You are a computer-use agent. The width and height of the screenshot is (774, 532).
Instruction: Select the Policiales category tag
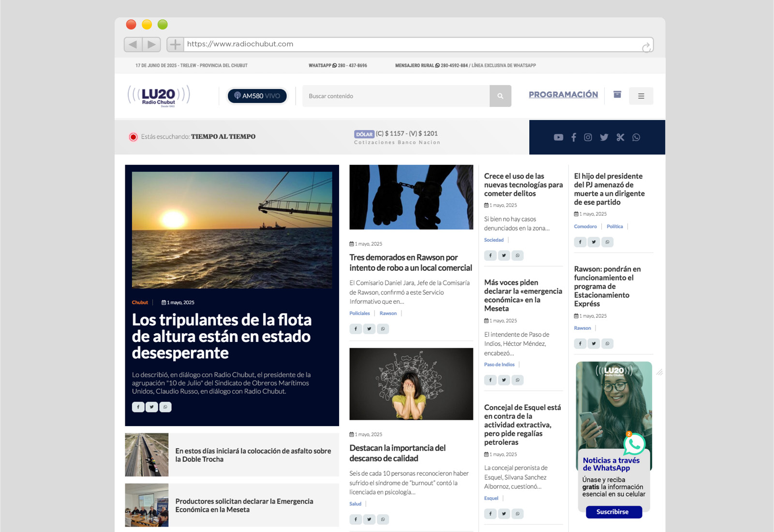pyautogui.click(x=359, y=313)
